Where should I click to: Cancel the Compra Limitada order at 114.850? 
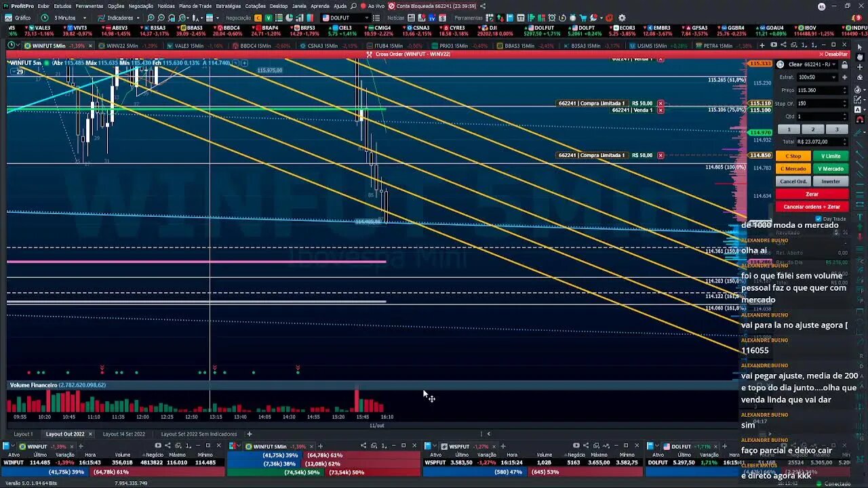coord(660,155)
